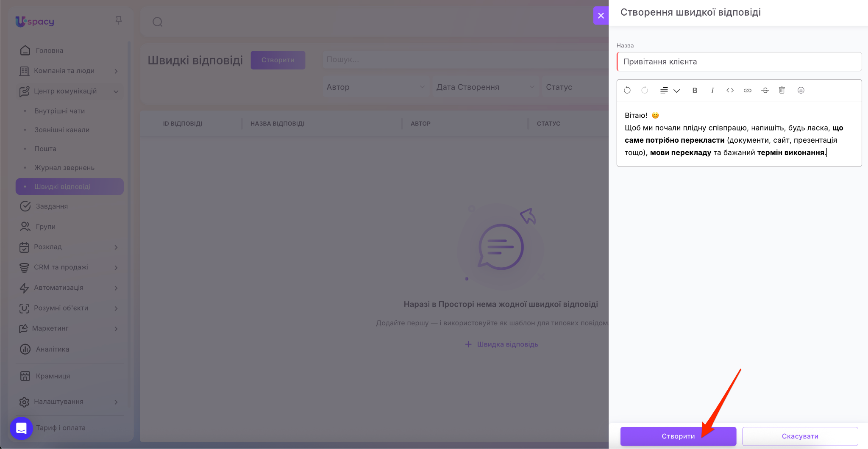Click the trash icon in editor toolbar
The height and width of the screenshot is (449, 868).
click(x=782, y=90)
